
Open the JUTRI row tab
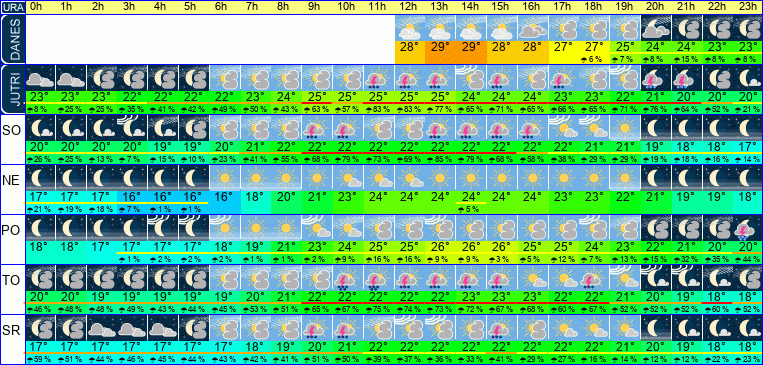[x=12, y=89]
